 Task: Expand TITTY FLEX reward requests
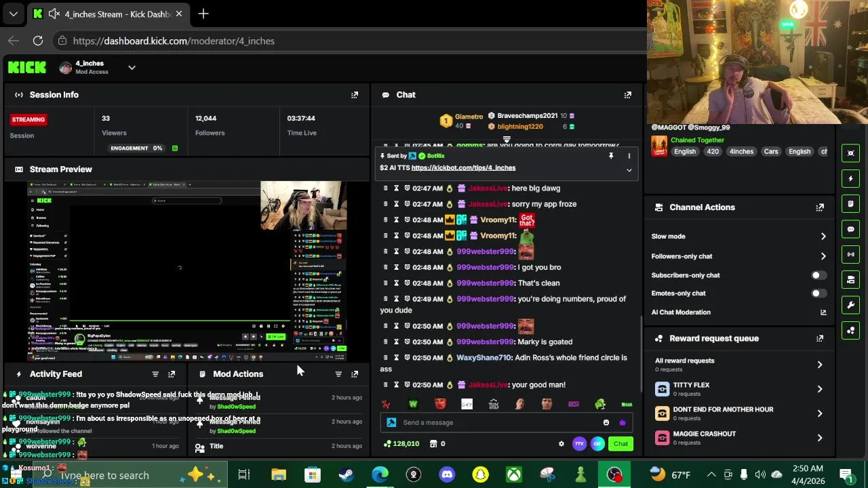click(x=819, y=389)
